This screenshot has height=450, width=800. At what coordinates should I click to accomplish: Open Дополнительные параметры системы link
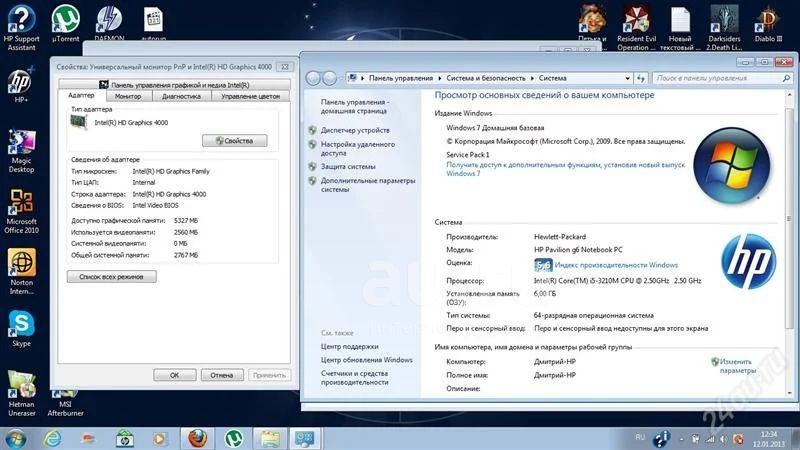(368, 185)
